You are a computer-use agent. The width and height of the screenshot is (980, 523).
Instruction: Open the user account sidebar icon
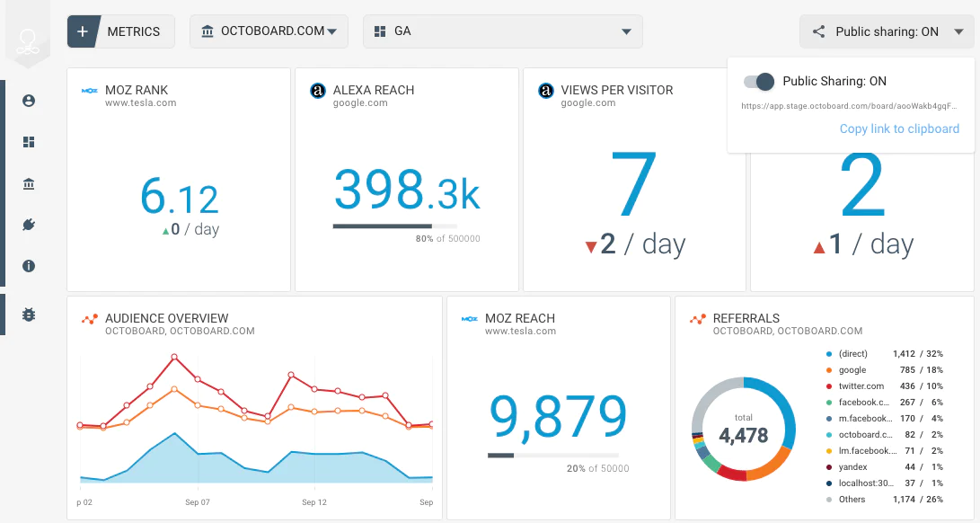(29, 101)
